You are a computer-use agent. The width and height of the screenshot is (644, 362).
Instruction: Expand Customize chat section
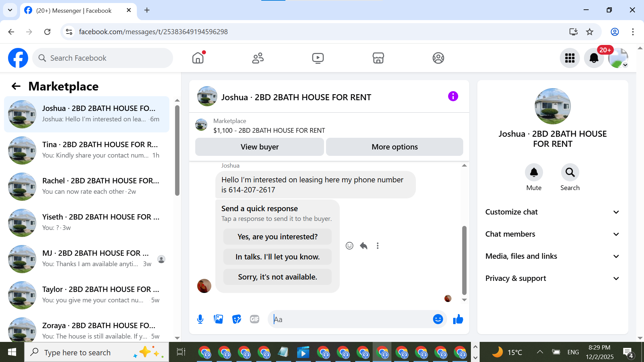pyautogui.click(x=552, y=212)
